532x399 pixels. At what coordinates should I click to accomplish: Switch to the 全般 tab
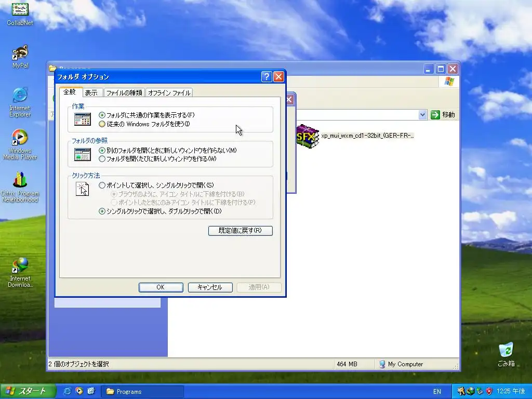70,92
